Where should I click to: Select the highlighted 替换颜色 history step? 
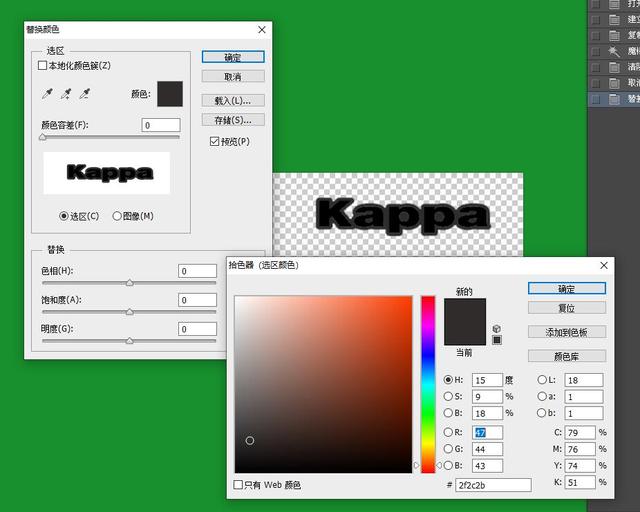coord(614,99)
